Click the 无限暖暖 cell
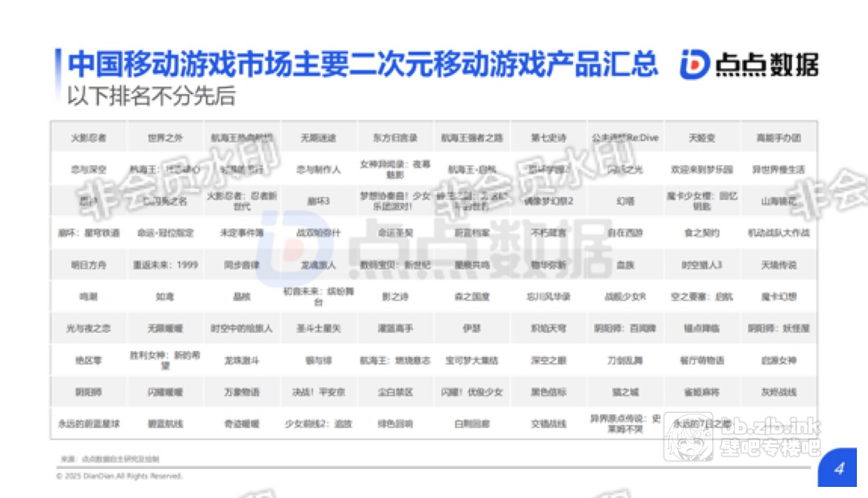The width and height of the screenshot is (868, 498). [x=165, y=328]
